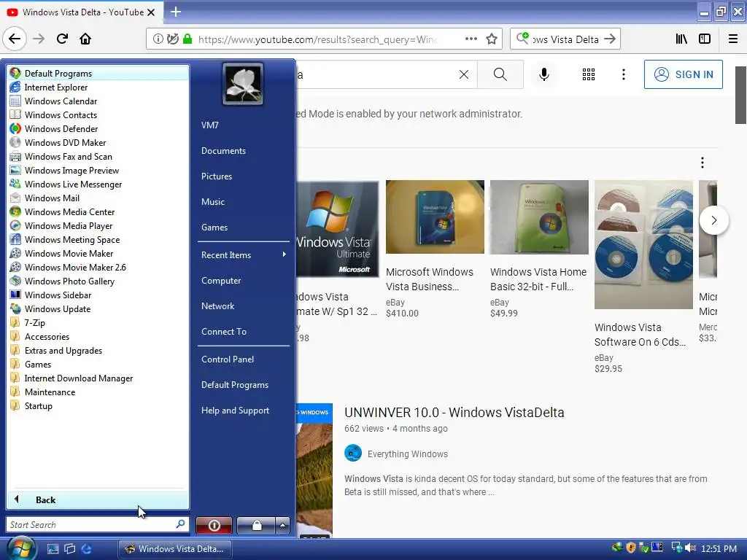The image size is (747, 560).
Task: Click the Windows Movie Maker 2.6 icon
Action: pos(15,267)
